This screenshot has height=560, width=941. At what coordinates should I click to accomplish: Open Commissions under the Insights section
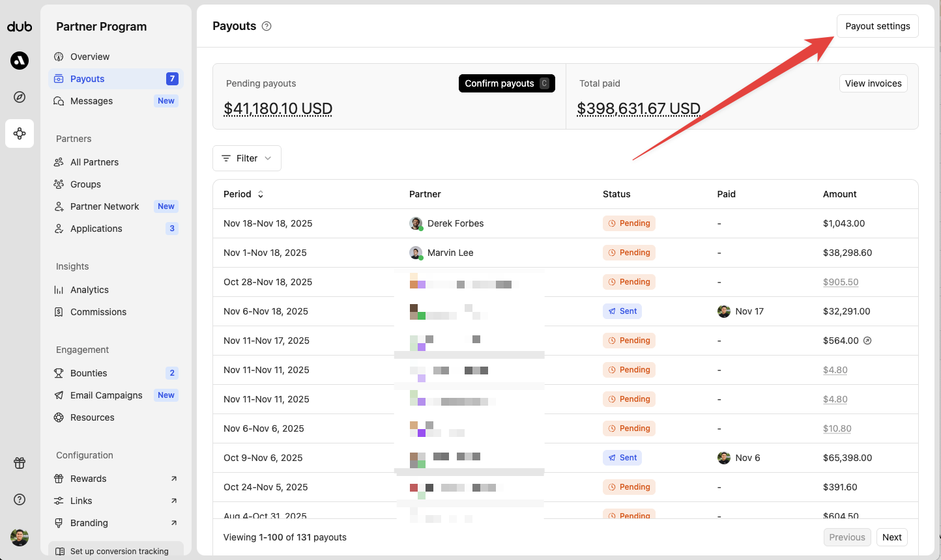98,311
